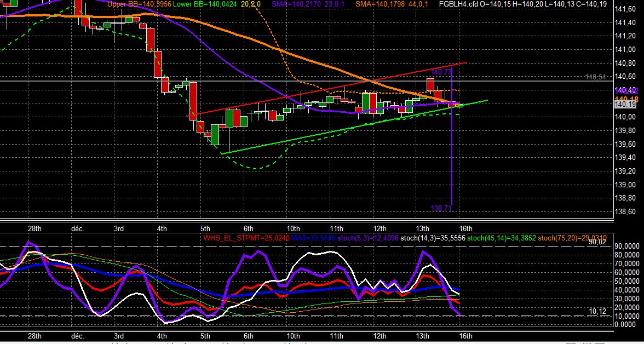
Task: Click 140,80 on the price axis
Action: tap(626, 64)
